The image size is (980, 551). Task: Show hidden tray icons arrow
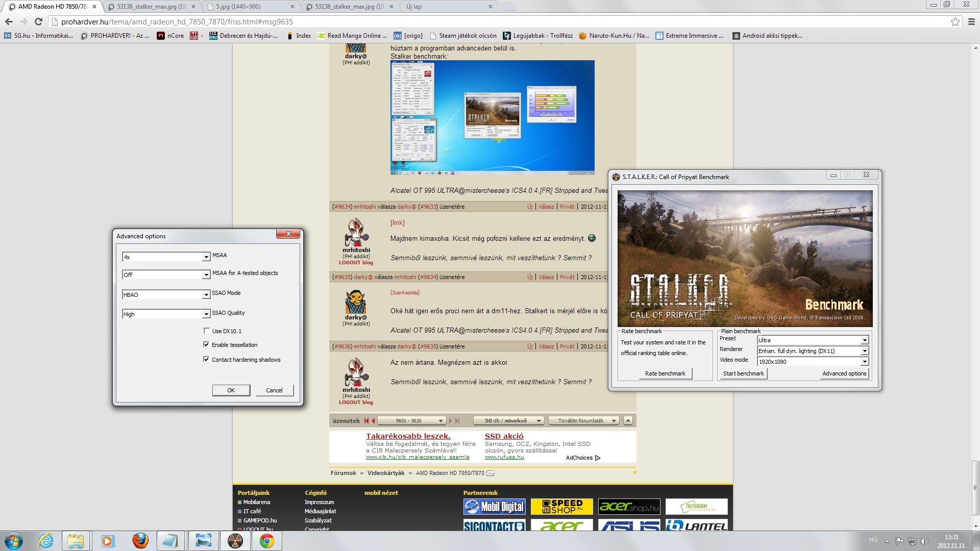(887, 541)
